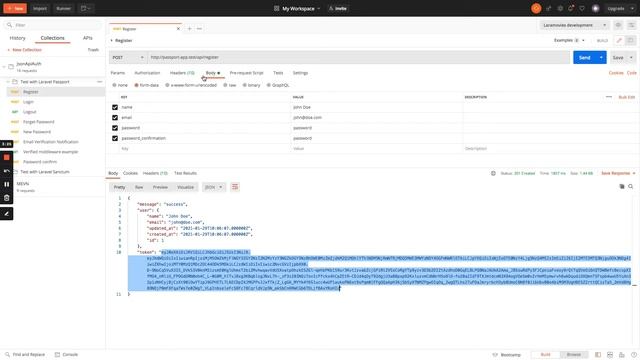Open the comments icon beside pencil
This screenshot has height=360, width=640.
[631, 40]
